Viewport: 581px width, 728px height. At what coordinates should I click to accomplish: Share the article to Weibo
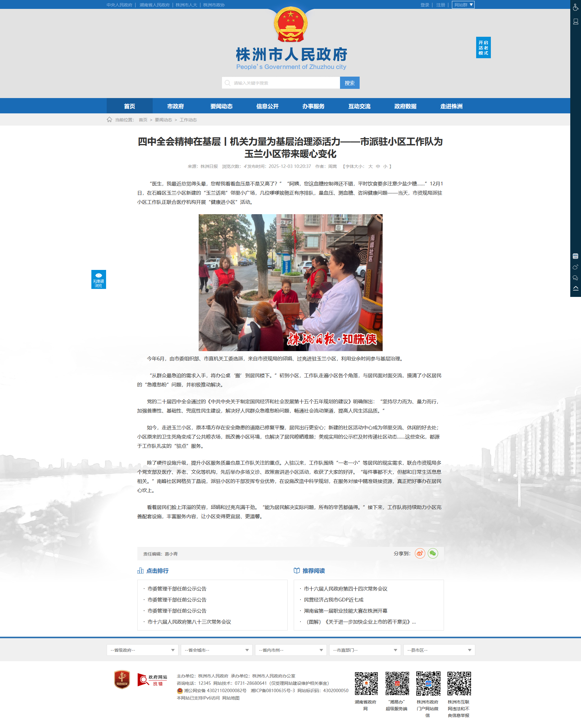tap(419, 553)
